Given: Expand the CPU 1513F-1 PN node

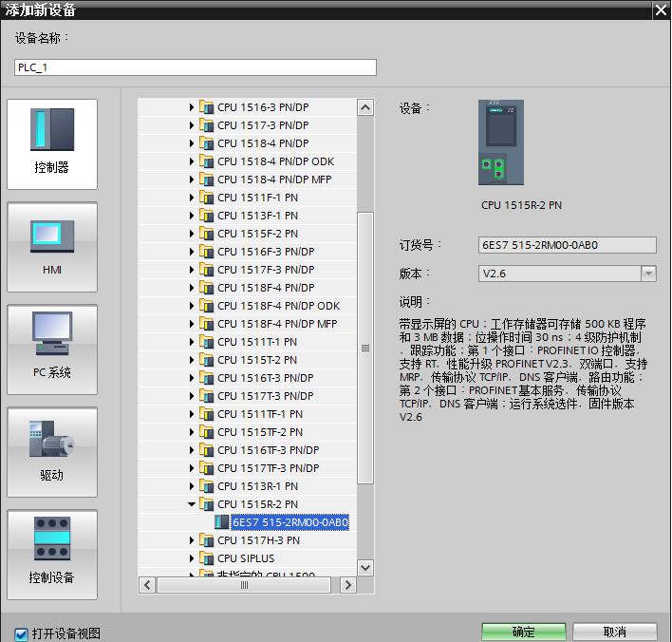Looking at the screenshot, I should tap(192, 216).
